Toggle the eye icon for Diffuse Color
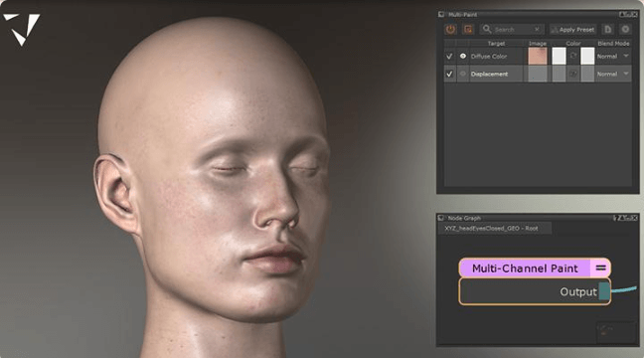644x358 pixels. [463, 57]
